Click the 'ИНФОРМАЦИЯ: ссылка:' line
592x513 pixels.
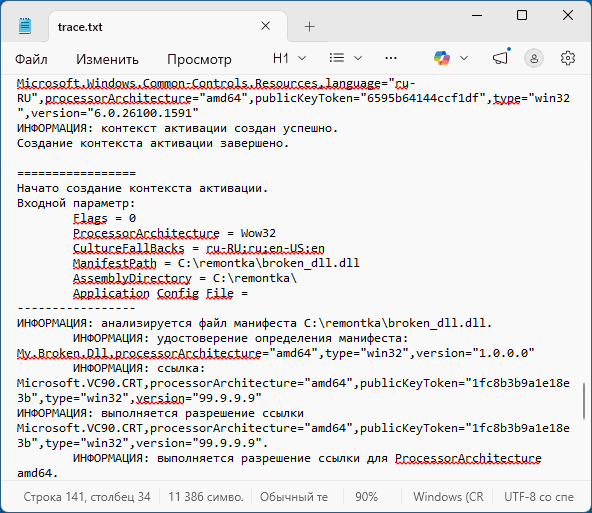point(139,368)
